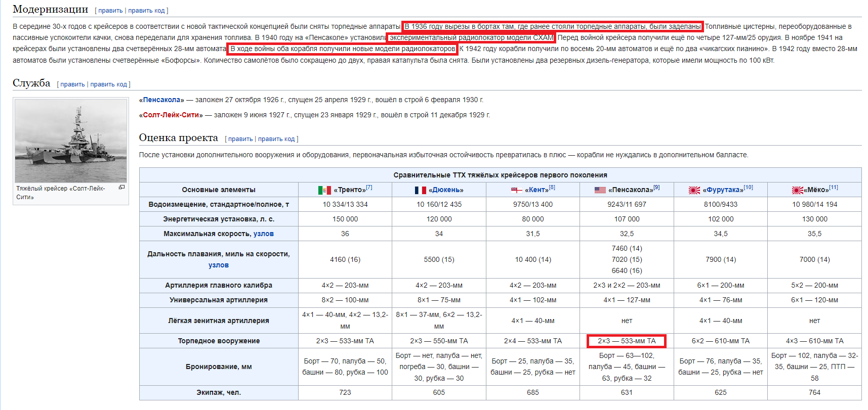Select cell «5500 (15)» range for Дюкень

[439, 260]
